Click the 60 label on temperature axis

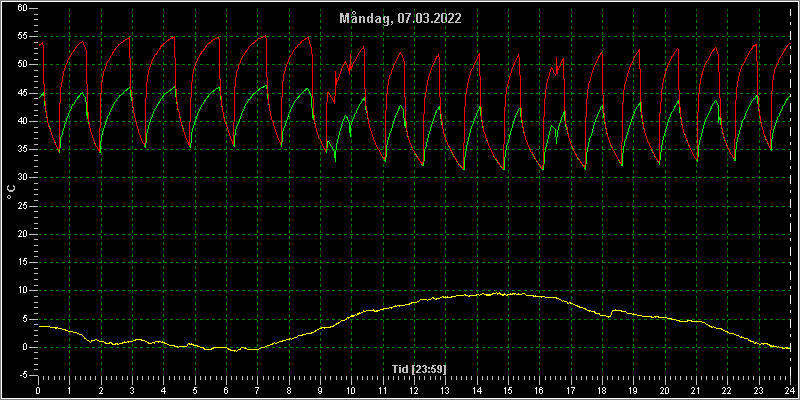22,8
